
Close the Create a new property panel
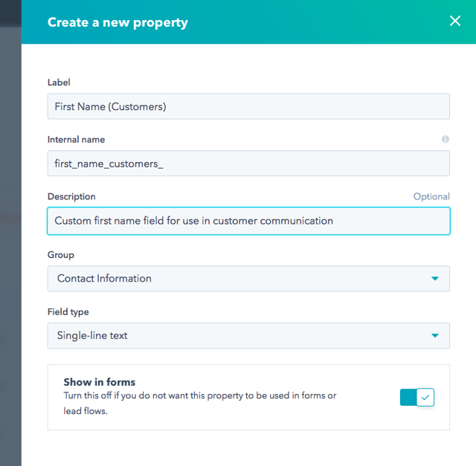point(455,22)
